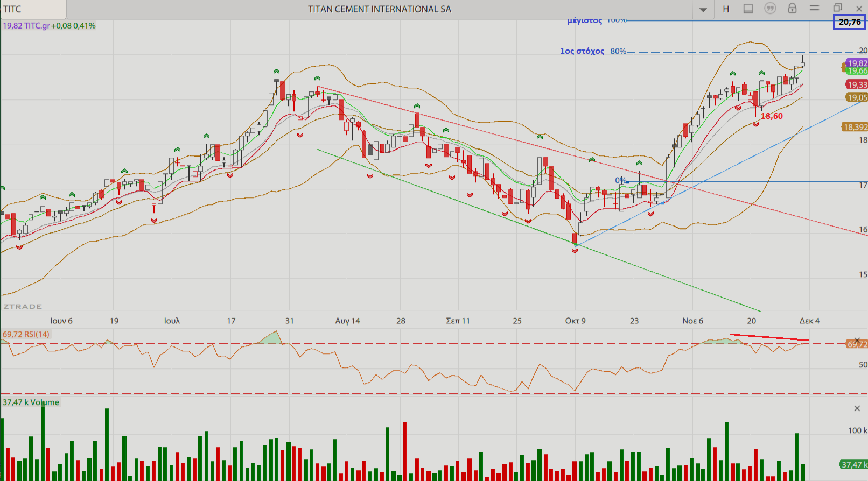The width and height of the screenshot is (868, 481).
Task: Click the Ιουλ date axis label
Action: click(x=172, y=321)
